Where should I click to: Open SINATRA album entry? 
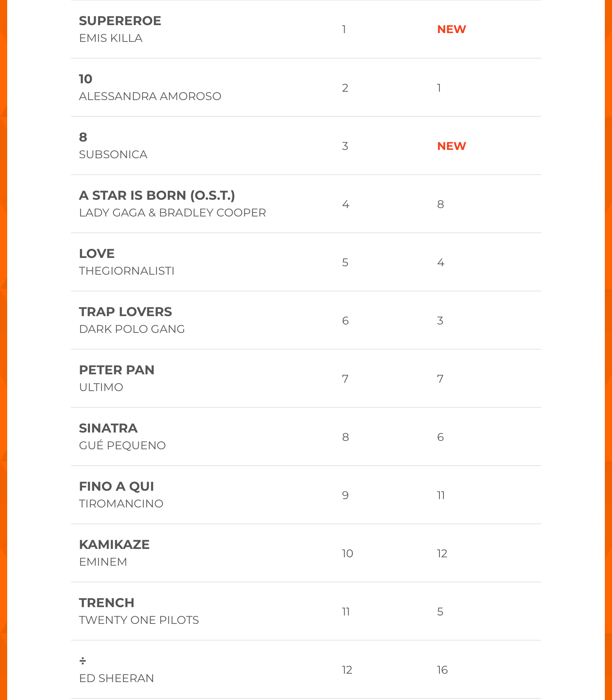tap(108, 428)
